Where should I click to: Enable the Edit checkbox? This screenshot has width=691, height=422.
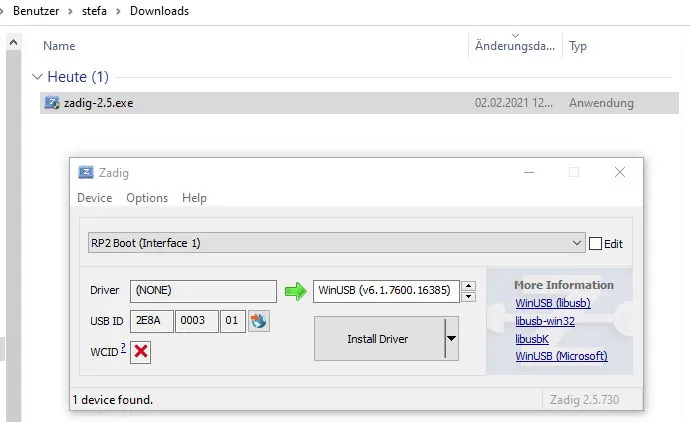pos(596,243)
